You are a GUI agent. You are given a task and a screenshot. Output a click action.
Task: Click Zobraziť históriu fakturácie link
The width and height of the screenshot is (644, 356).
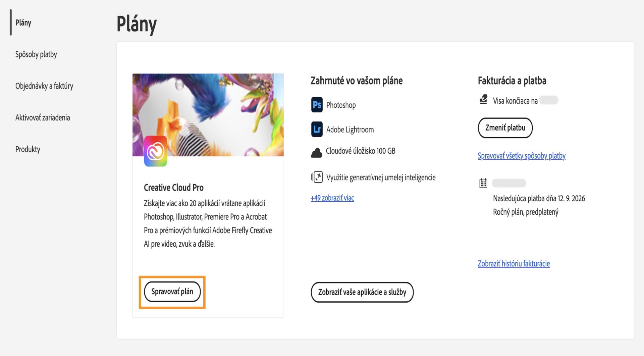(x=514, y=263)
